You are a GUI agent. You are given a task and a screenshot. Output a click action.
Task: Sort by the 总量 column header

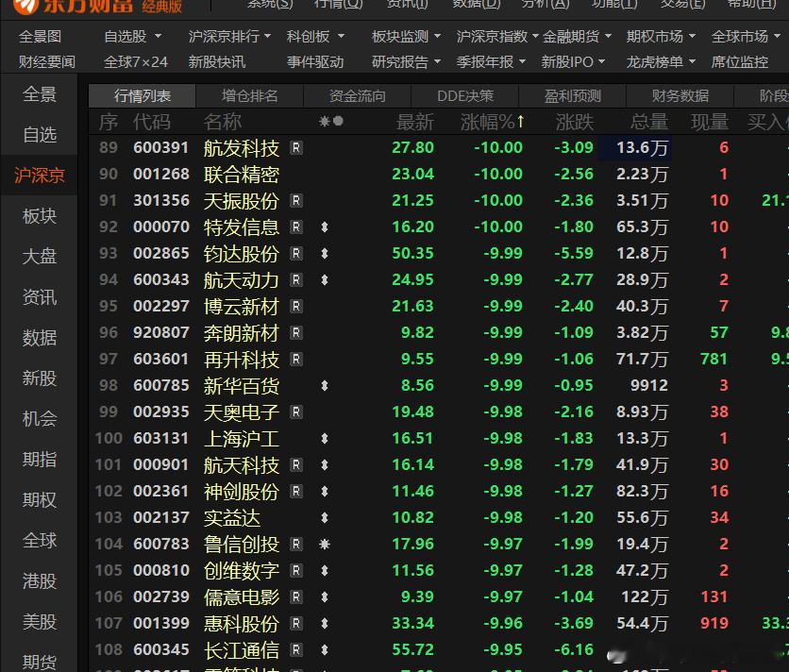[649, 123]
